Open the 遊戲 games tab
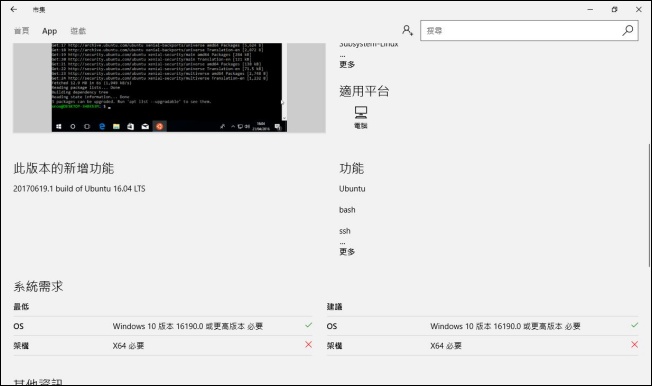This screenshot has width=652, height=386. [78, 31]
